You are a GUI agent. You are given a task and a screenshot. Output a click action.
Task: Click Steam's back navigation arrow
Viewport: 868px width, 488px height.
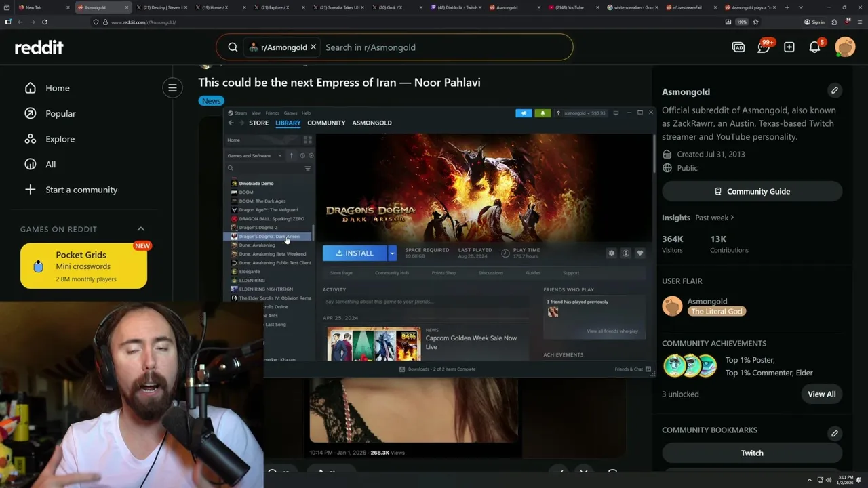[231, 123]
